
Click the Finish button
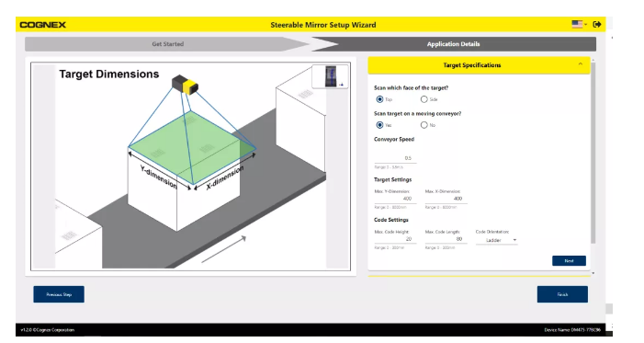[562, 294]
